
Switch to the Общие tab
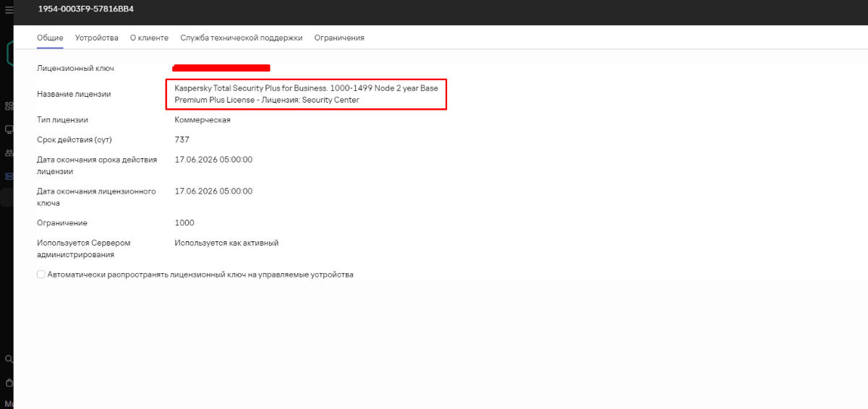coord(50,38)
